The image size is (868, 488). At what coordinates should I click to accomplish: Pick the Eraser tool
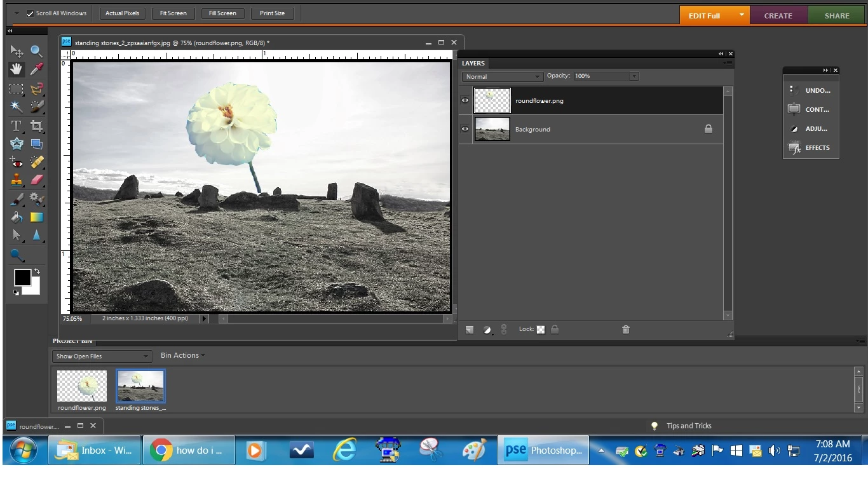pos(37,180)
